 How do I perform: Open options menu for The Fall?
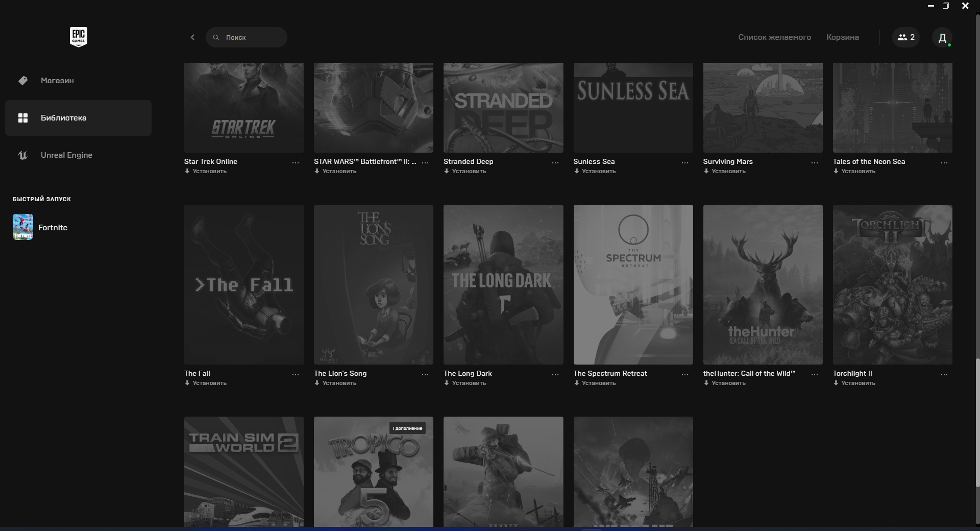pyautogui.click(x=296, y=374)
